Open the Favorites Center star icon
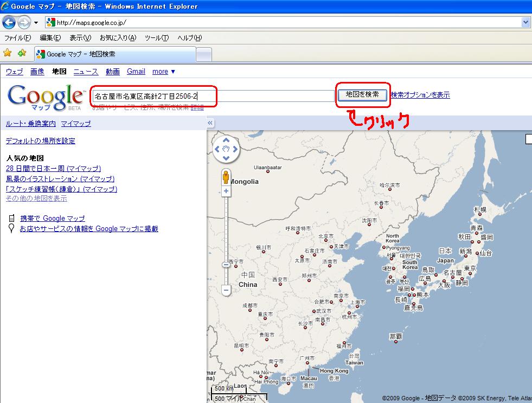 [7, 53]
